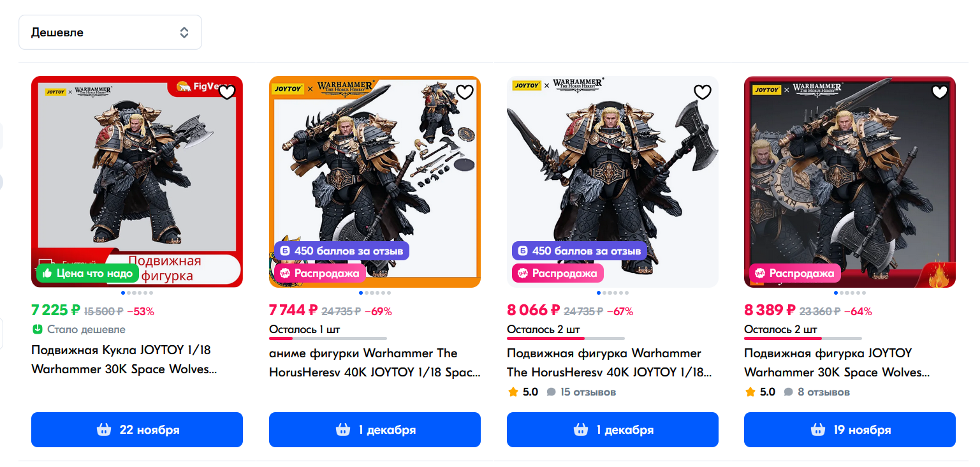Favorite the 7 744 ₽ anime figure

[x=465, y=93]
